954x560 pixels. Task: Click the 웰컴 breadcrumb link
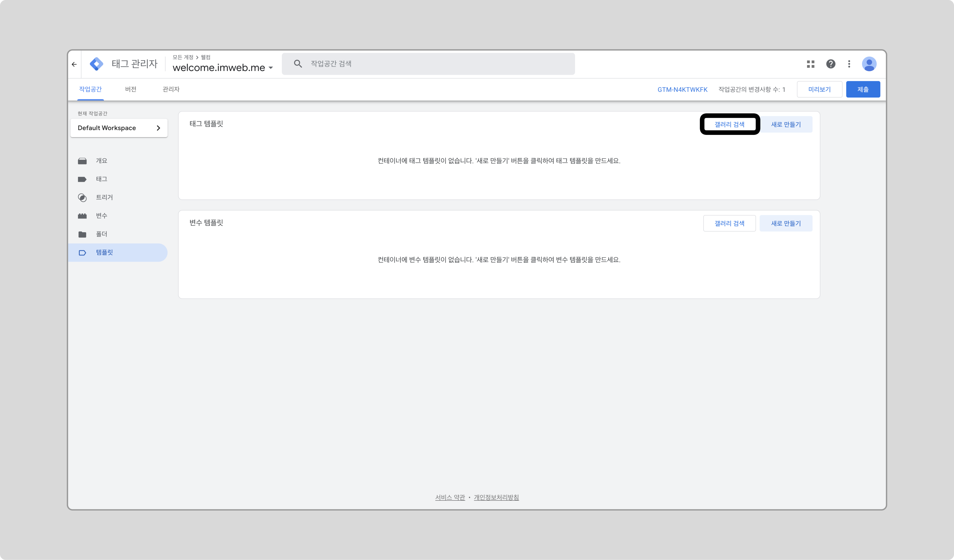click(x=205, y=57)
